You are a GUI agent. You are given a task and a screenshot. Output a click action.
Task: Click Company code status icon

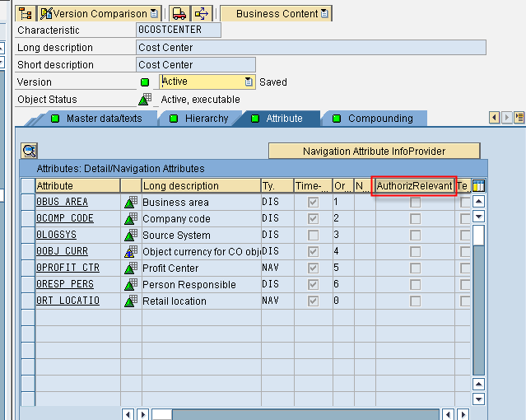click(x=131, y=218)
